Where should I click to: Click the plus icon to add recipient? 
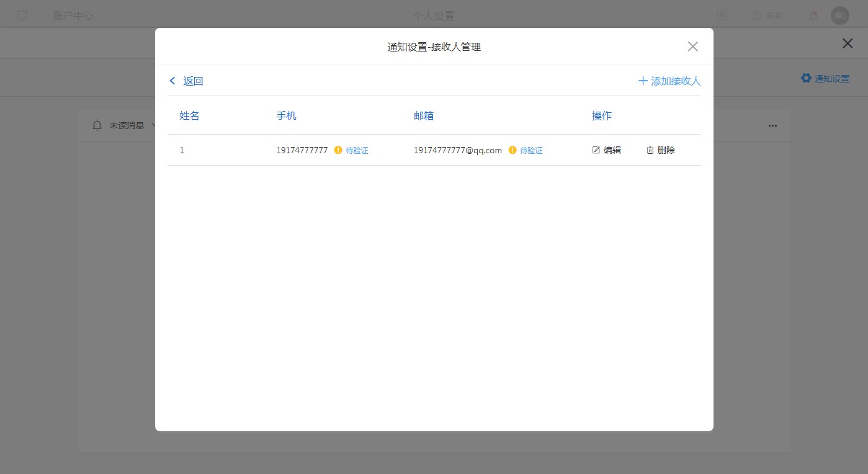click(x=643, y=81)
